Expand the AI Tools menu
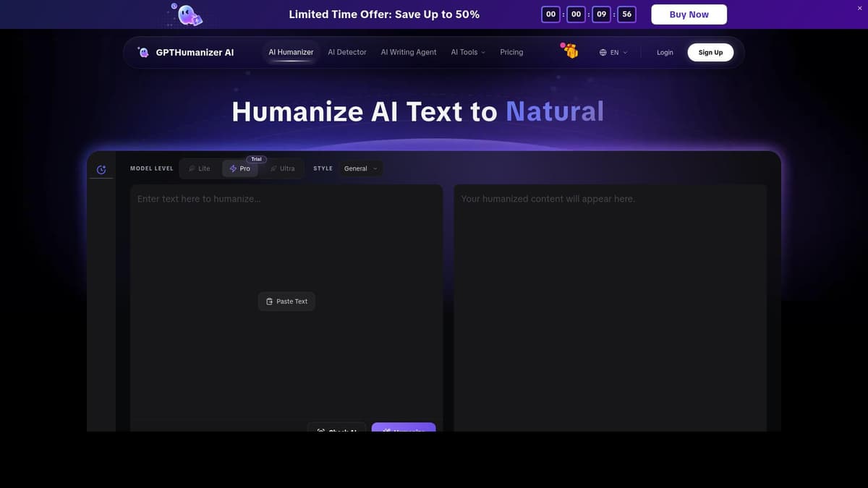The width and height of the screenshot is (868, 488). click(x=467, y=51)
